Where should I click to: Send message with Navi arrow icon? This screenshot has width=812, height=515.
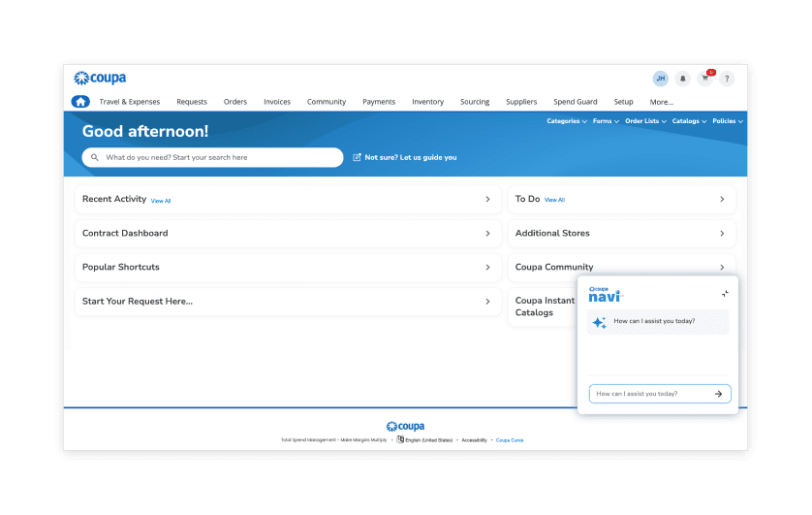tap(718, 394)
